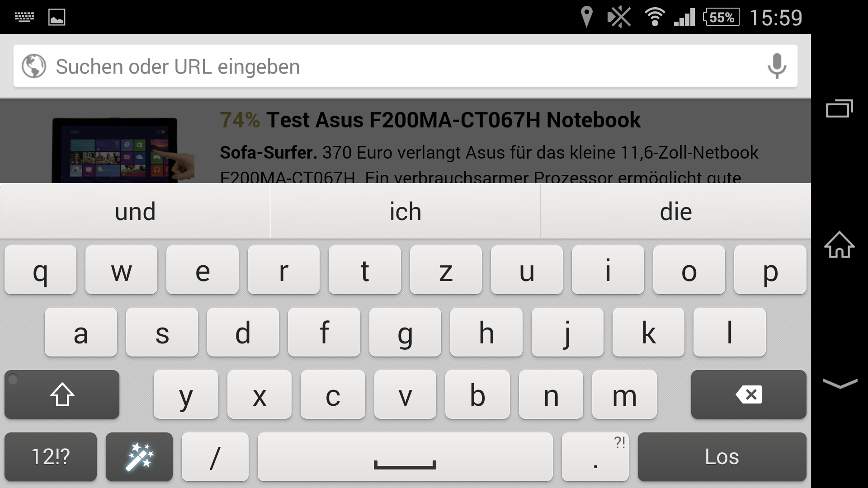Open the Asus F200MA-CT067H Notebook test link
Image resolution: width=868 pixels, height=488 pixels.
[430, 120]
